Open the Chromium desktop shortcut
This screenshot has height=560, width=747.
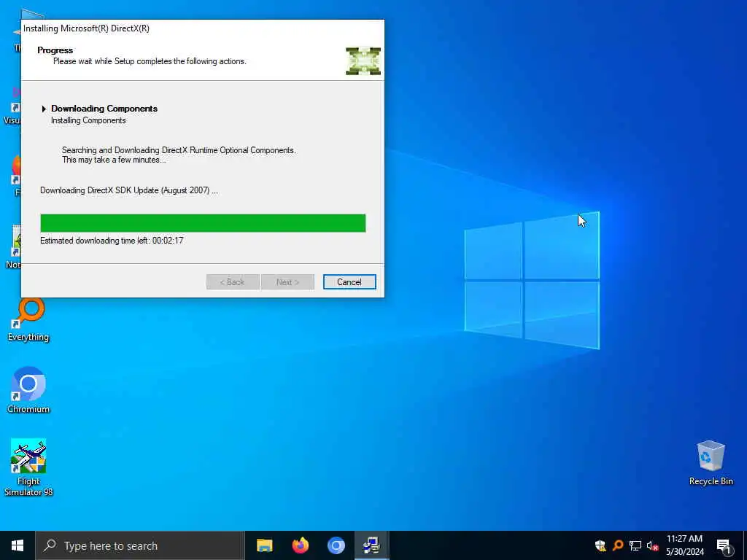point(28,391)
